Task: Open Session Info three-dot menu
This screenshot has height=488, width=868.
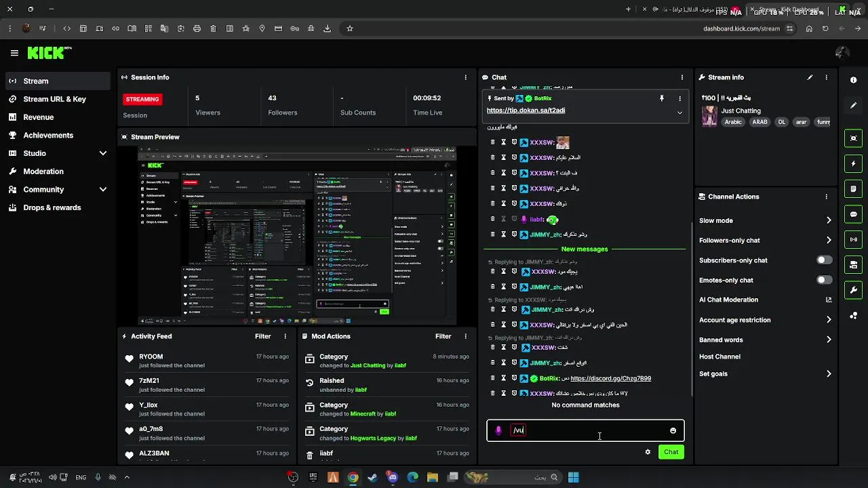Action: pyautogui.click(x=465, y=77)
